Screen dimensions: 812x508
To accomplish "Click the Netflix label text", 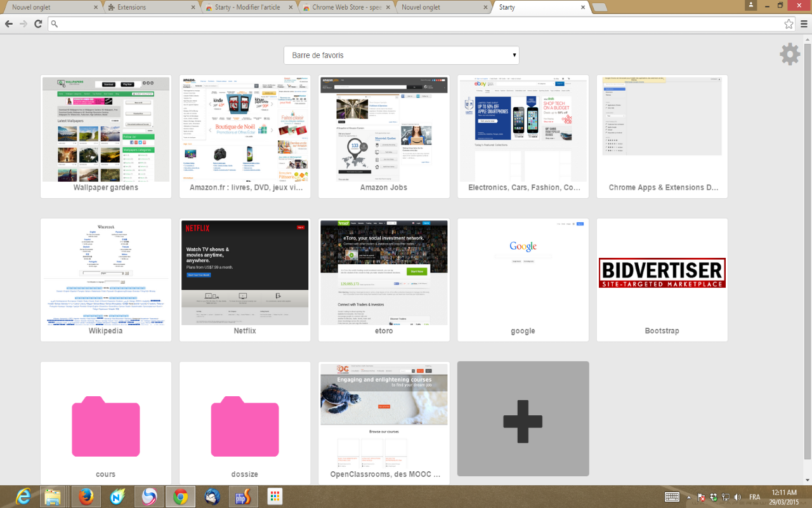I will 245,331.
